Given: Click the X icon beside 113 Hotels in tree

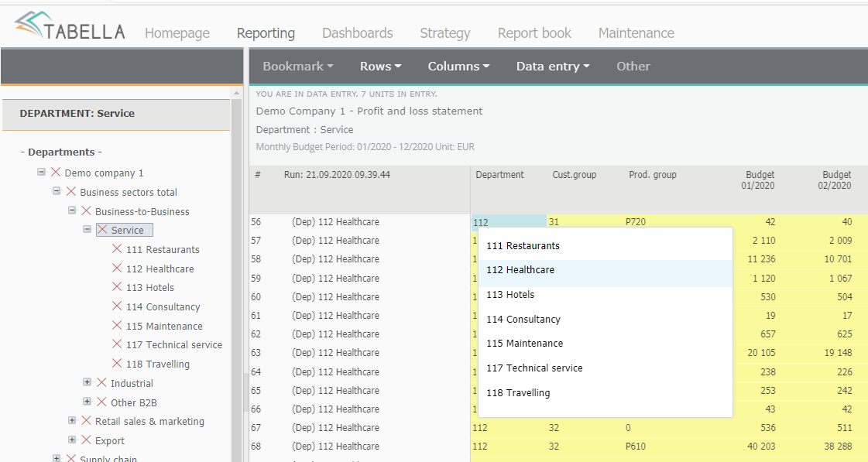Looking at the screenshot, I should click(x=117, y=286).
